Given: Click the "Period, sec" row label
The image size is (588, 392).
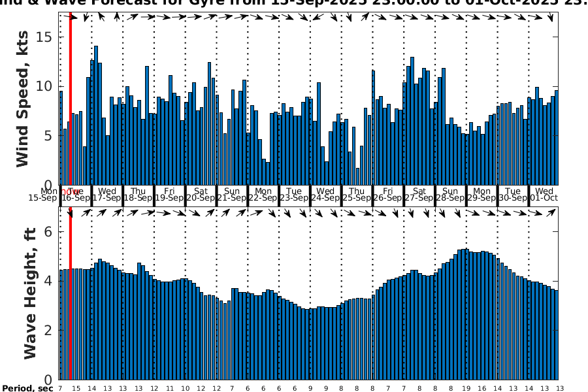Looking at the screenshot, I should coord(27,389).
